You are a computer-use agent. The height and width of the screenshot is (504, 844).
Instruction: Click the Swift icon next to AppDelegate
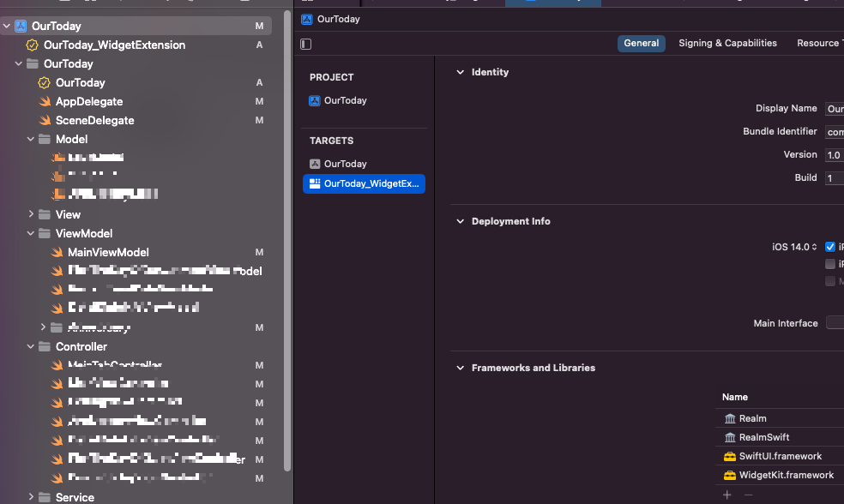pyautogui.click(x=45, y=102)
